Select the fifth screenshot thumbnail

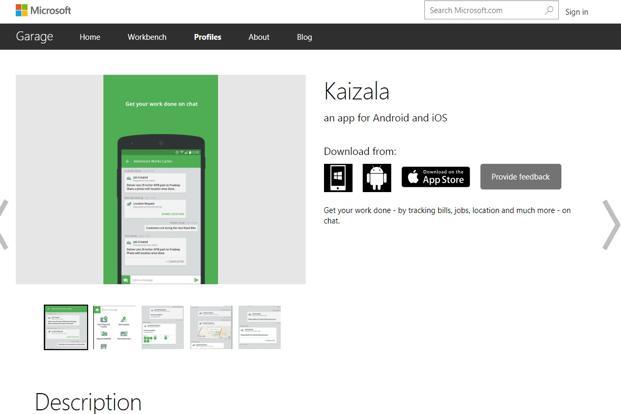[259, 327]
